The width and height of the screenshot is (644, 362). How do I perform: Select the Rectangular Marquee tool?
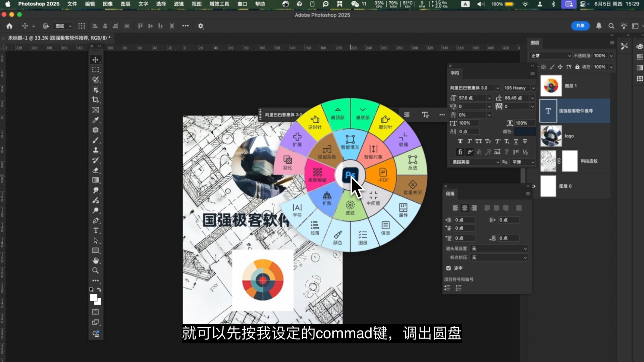(x=96, y=70)
